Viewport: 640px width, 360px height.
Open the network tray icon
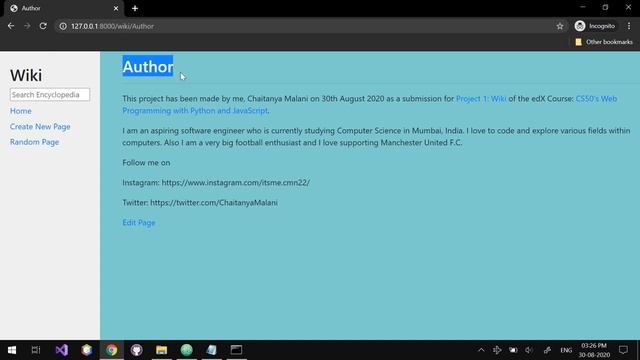click(497, 350)
